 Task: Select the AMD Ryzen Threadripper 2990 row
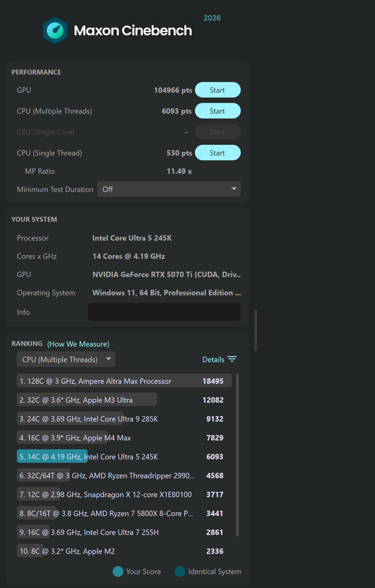pyautogui.click(x=124, y=475)
